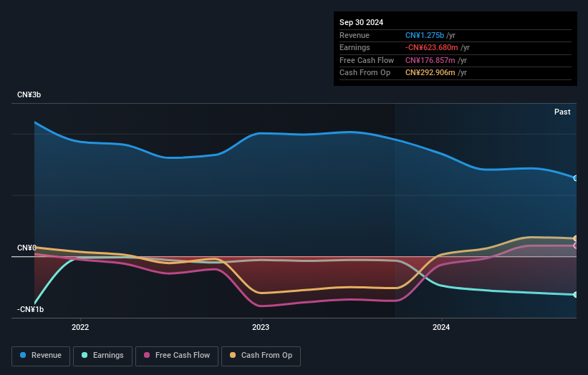Click the 2023 x-axis label
The height and width of the screenshot is (375, 588).
(261, 328)
